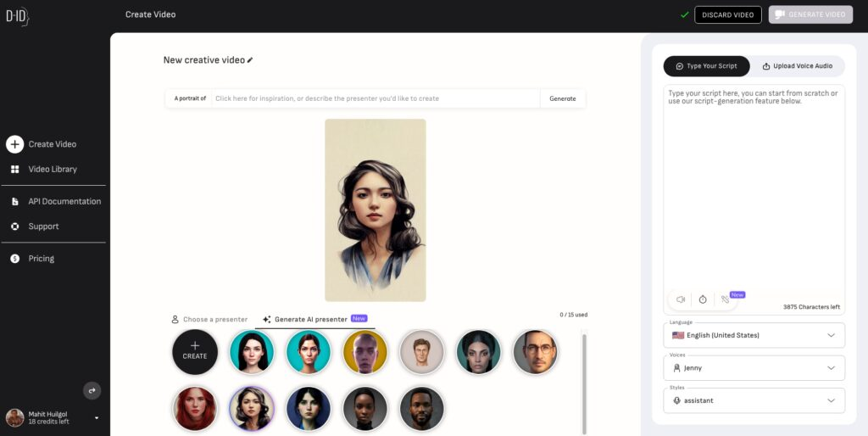Image resolution: width=868 pixels, height=436 pixels.
Task: Open the Mahit Huilgol account menu arrow
Action: [97, 417]
